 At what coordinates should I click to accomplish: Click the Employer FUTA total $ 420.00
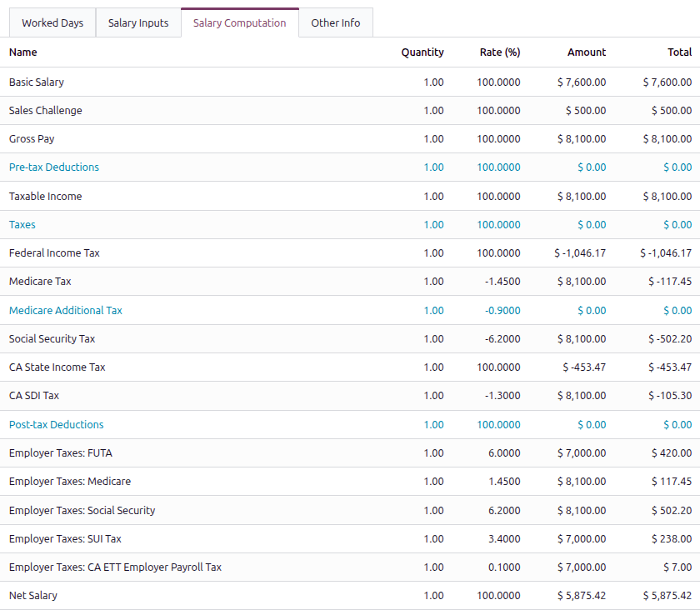click(672, 452)
